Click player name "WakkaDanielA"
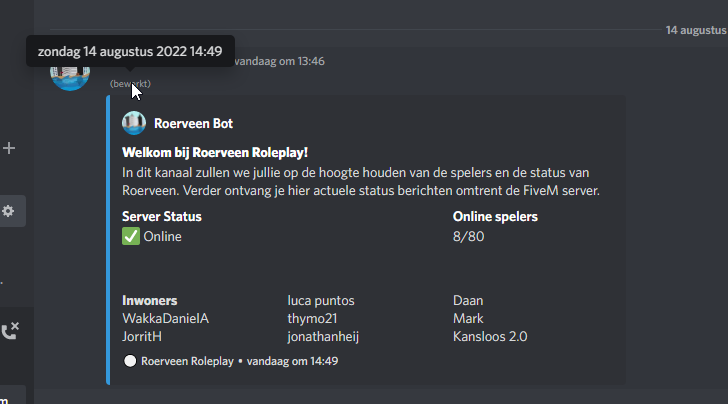Viewport: 728px width, 404px height. pos(165,318)
